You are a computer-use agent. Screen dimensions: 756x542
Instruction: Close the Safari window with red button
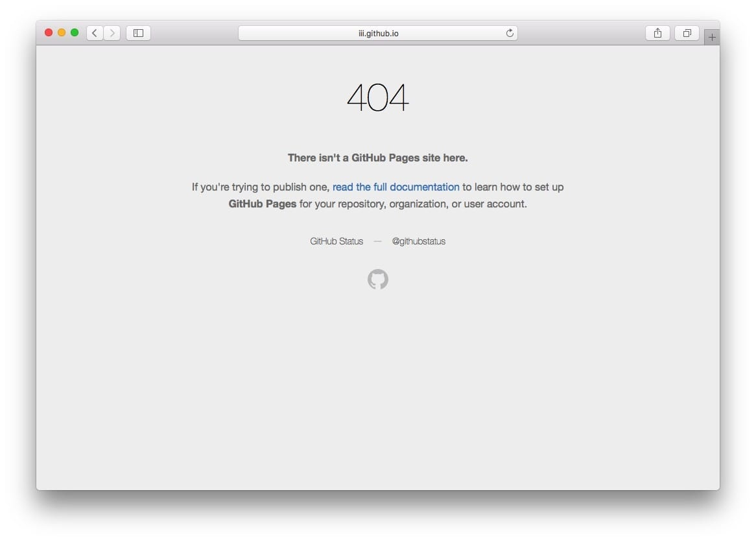click(49, 32)
